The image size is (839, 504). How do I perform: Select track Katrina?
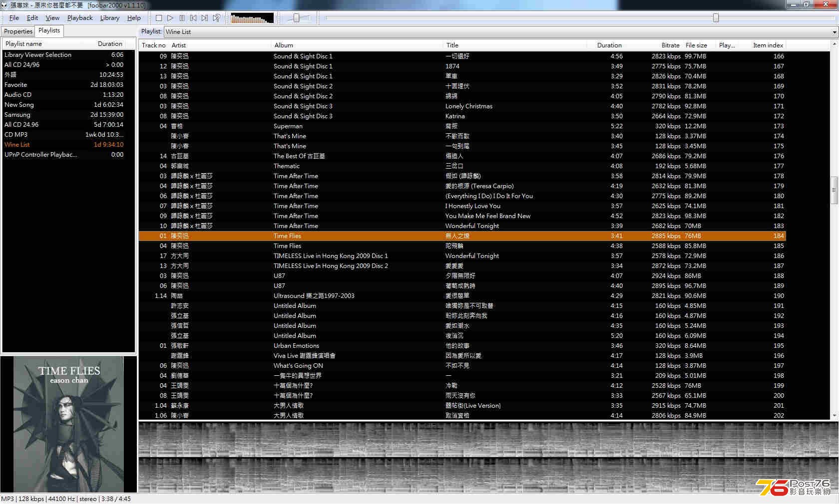pyautogui.click(x=462, y=116)
